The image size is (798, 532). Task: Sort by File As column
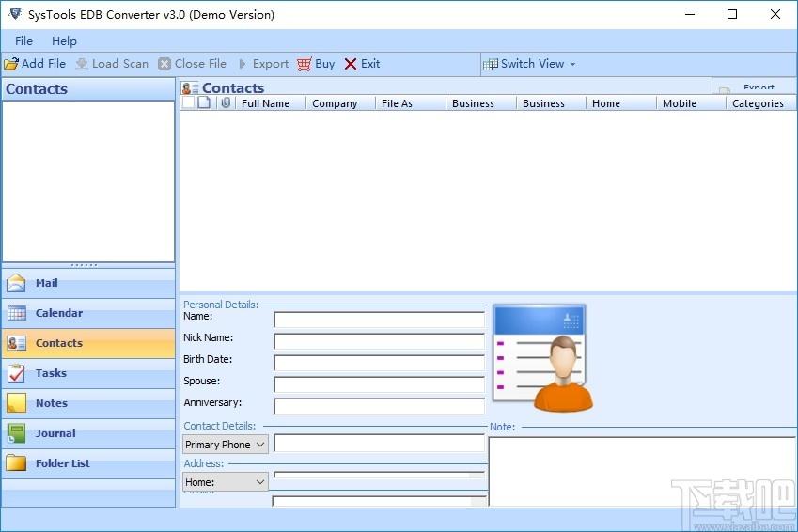(411, 103)
